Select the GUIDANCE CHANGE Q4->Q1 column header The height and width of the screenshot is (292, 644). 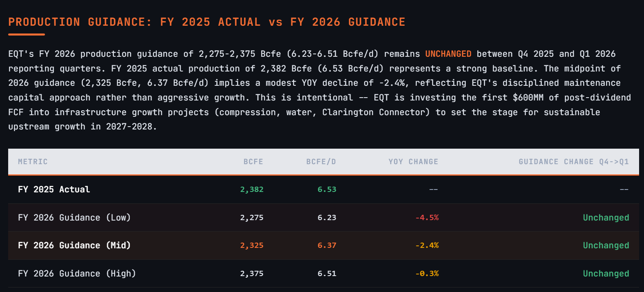573,162
